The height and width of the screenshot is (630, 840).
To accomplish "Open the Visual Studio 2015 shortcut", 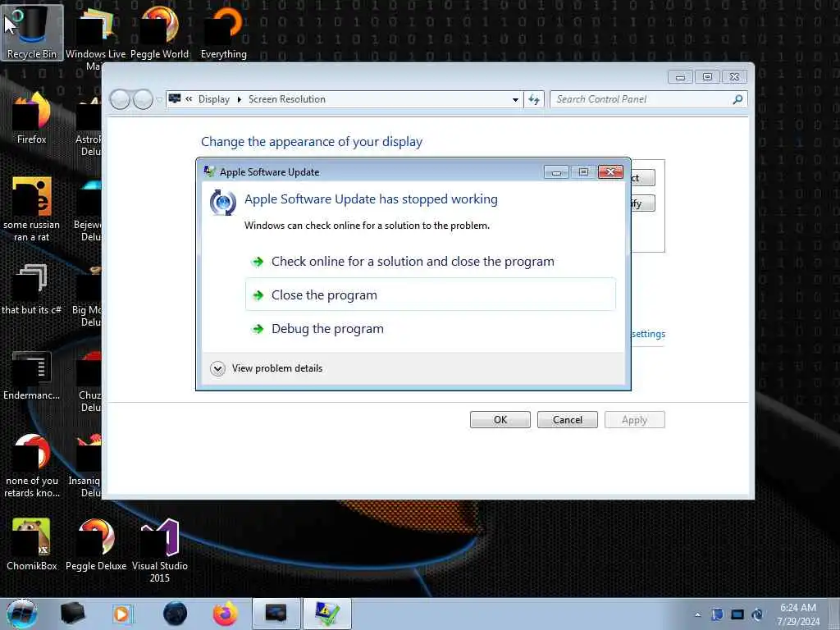I will pyautogui.click(x=159, y=550).
